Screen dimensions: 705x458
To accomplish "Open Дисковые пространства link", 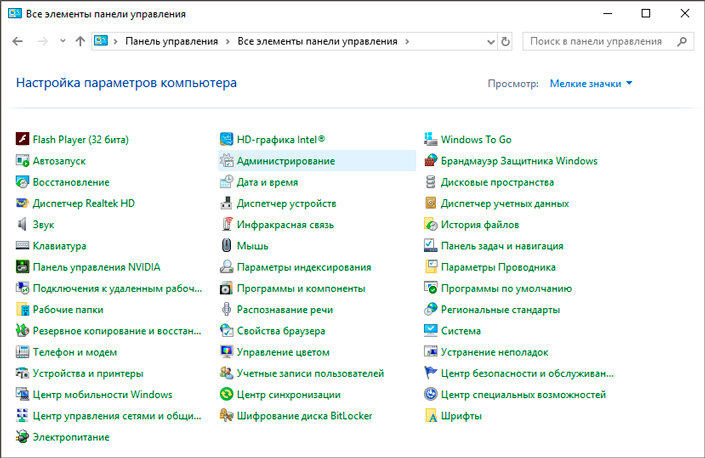I will point(497,182).
